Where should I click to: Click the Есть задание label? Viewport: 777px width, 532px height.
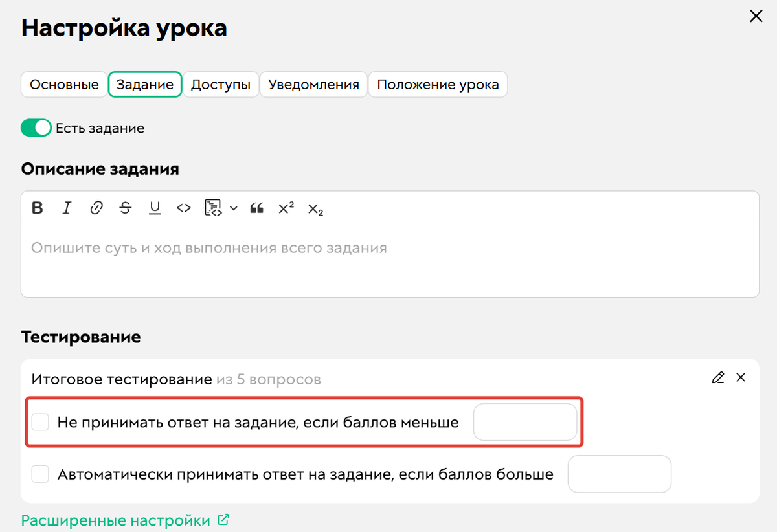(100, 128)
